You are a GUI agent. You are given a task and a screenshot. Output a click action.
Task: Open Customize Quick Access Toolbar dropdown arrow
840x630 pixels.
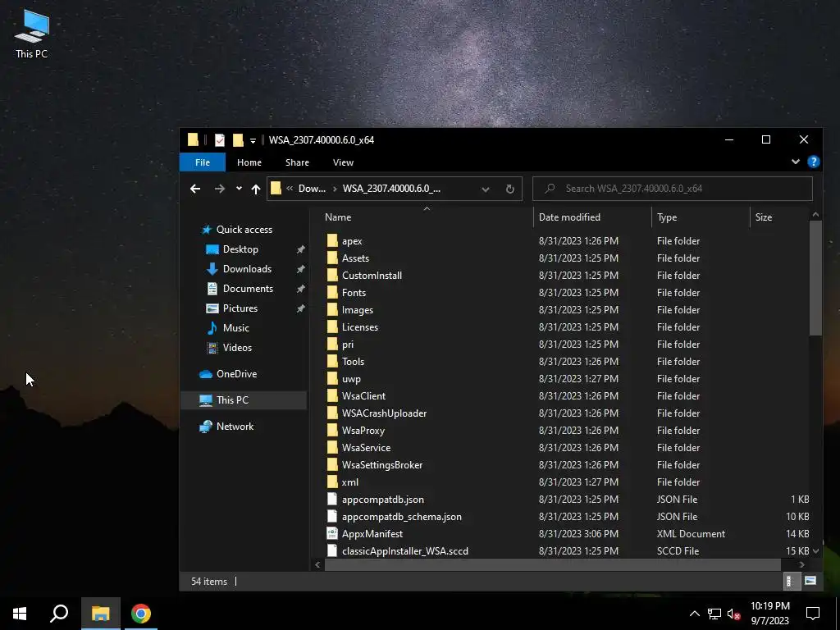pyautogui.click(x=253, y=141)
